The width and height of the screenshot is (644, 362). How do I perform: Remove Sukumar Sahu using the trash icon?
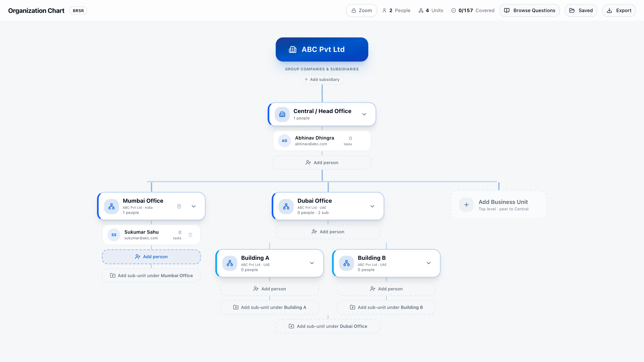pyautogui.click(x=190, y=235)
